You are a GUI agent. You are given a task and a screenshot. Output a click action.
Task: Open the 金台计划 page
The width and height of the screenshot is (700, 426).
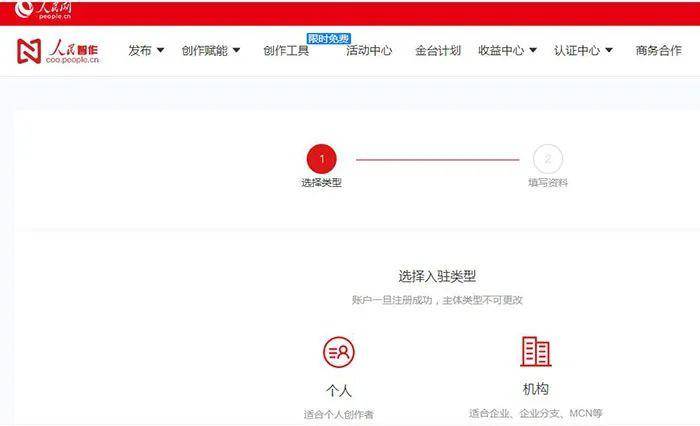tap(438, 50)
